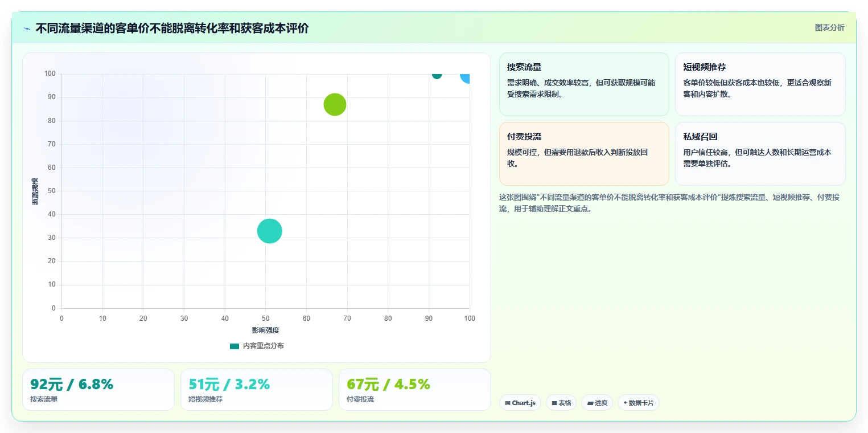Click the Chart.js chip icon

point(508,403)
